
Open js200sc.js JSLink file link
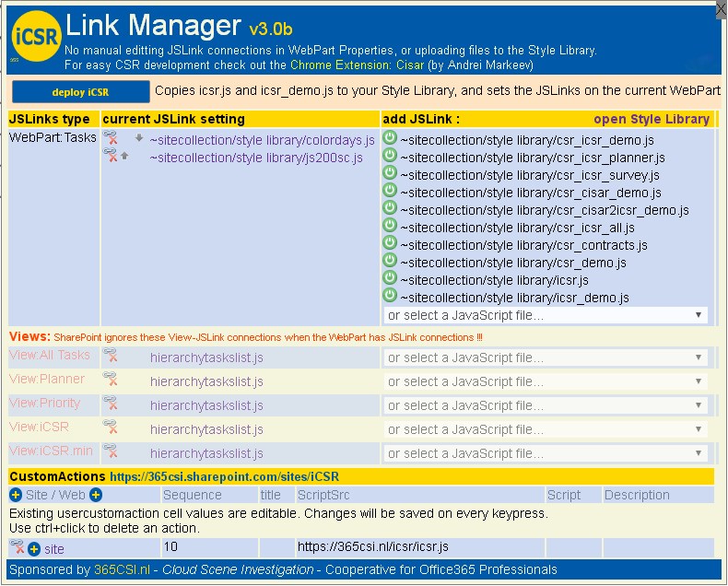click(x=256, y=158)
